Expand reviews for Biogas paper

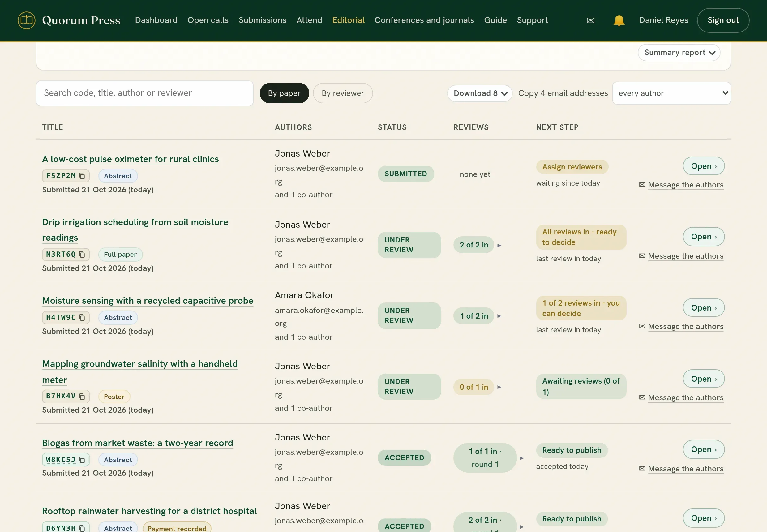pos(522,458)
